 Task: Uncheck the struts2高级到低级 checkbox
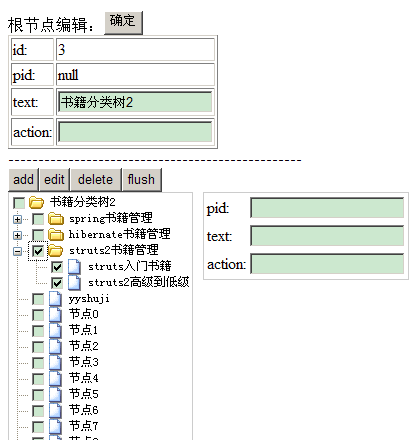tap(57, 283)
